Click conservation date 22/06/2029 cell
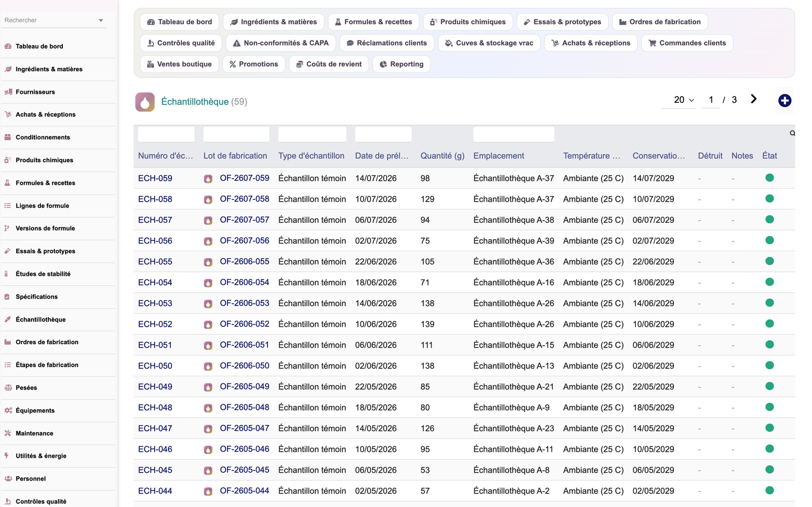This screenshot has height=507, width=812. pos(653,262)
